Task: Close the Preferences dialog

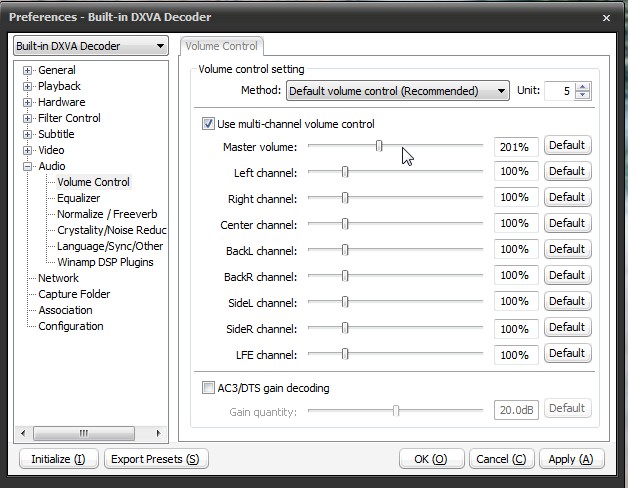Action: (x=606, y=18)
